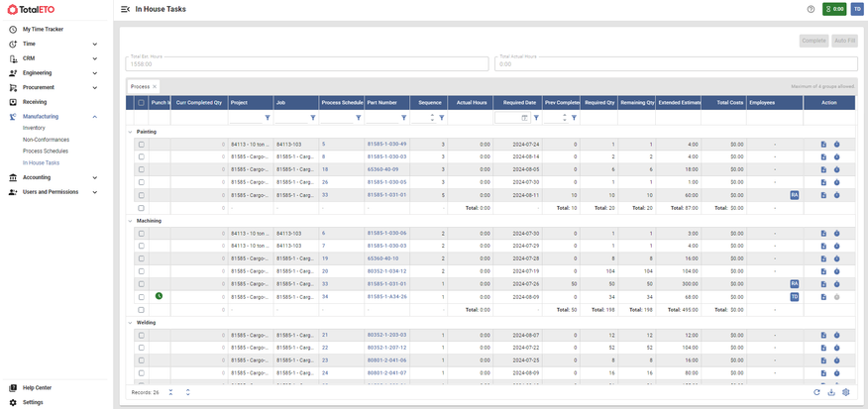The height and width of the screenshot is (409, 868).
Task: Collapse the Painting group
Action: click(131, 132)
